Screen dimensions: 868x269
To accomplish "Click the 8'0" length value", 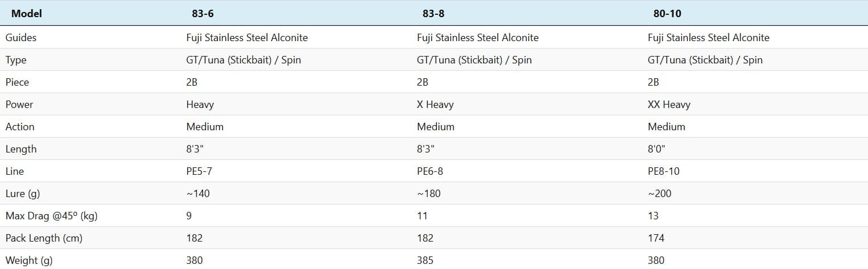I will (656, 149).
